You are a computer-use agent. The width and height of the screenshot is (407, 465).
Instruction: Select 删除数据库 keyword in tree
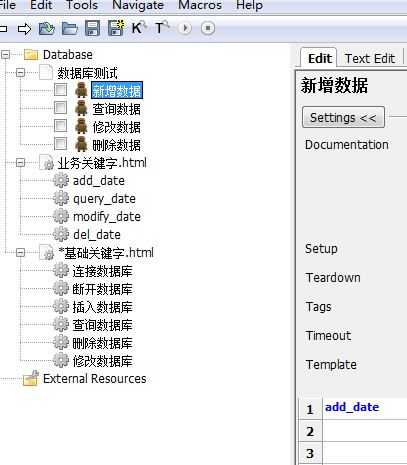(102, 343)
